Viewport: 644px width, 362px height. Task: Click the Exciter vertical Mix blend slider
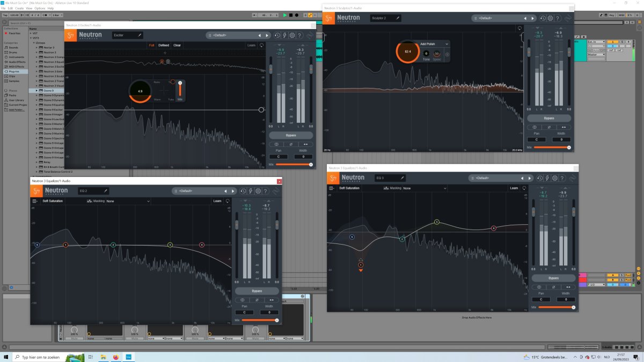[x=180, y=88]
